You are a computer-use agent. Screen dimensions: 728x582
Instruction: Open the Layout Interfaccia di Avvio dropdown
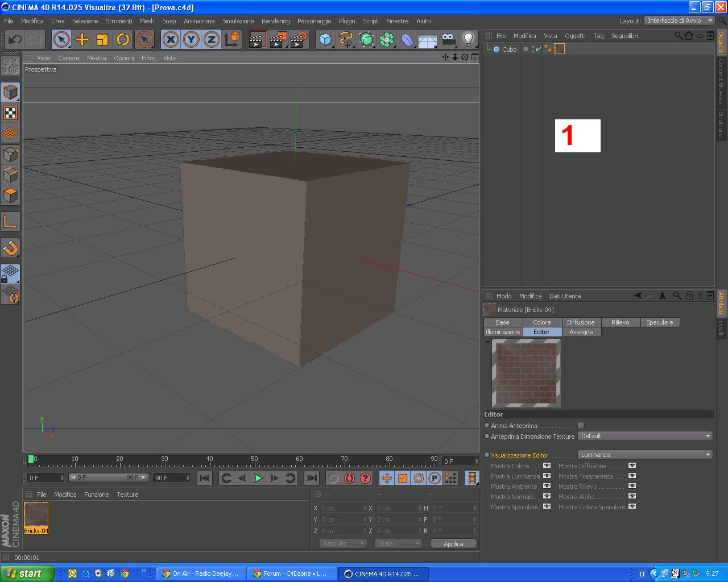(x=680, y=20)
